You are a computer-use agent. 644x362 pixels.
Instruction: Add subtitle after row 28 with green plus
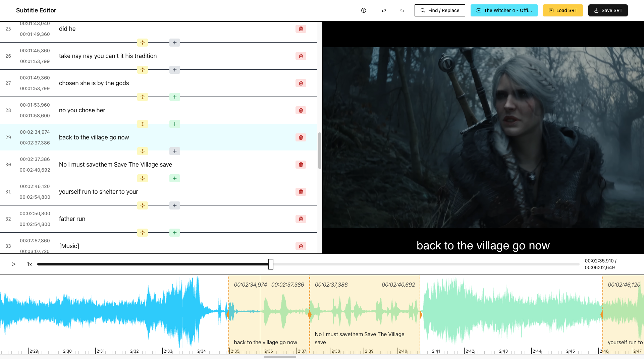point(175,124)
